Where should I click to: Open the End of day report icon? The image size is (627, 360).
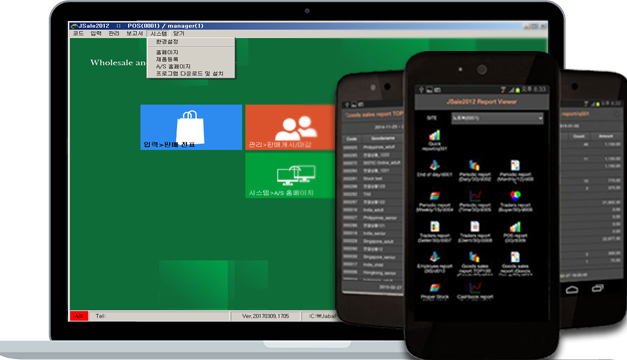tap(435, 169)
